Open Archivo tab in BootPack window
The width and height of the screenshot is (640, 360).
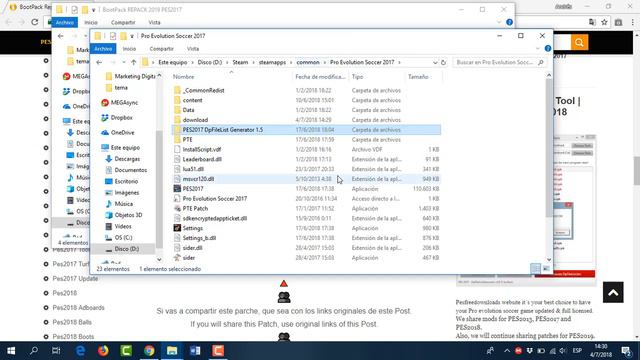point(64,22)
